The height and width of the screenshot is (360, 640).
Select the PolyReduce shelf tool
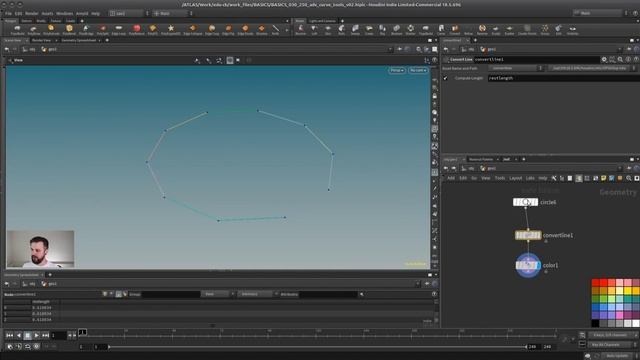pyautogui.click(x=137, y=29)
